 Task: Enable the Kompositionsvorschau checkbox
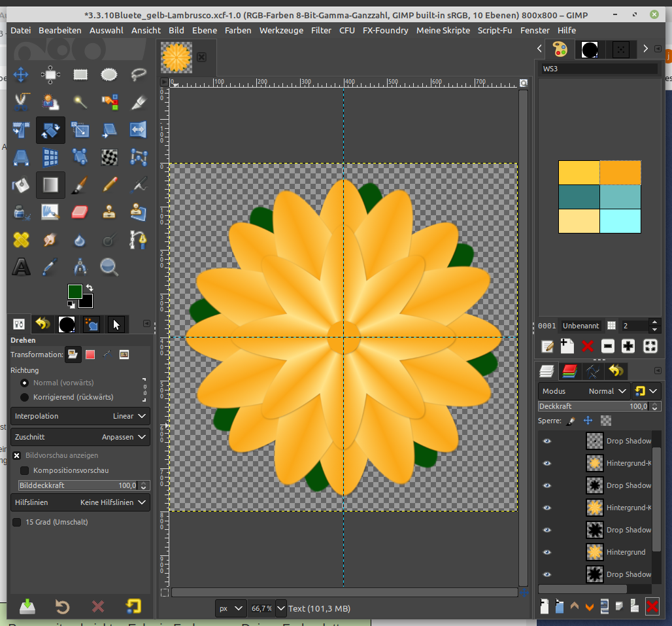pyautogui.click(x=25, y=470)
